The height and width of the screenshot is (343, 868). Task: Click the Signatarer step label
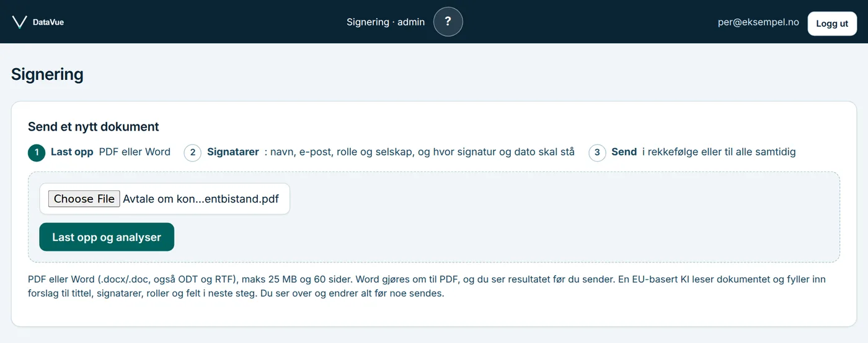click(x=233, y=152)
